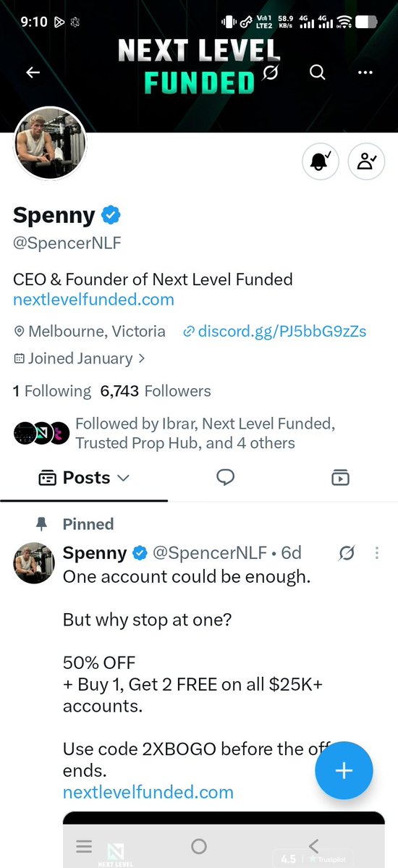This screenshot has width=398, height=868.
Task: Tap the blue verified badge beside Spenny
Action: (111, 215)
